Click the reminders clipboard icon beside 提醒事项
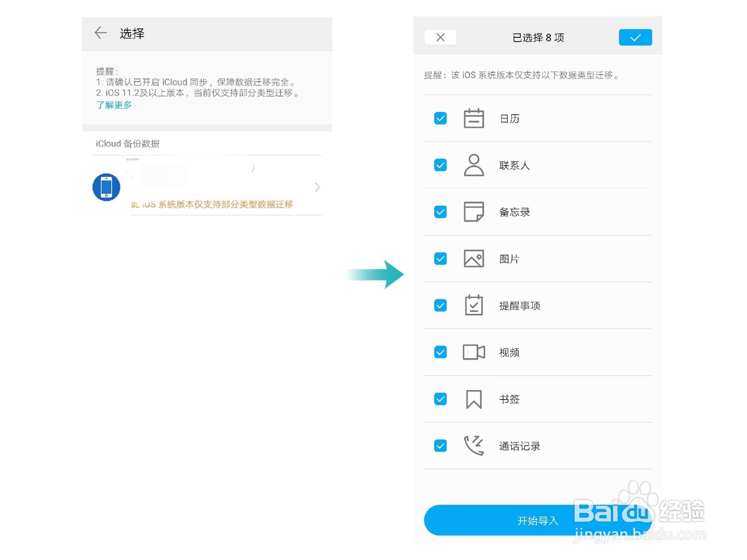This screenshot has height=560, width=747. click(473, 305)
